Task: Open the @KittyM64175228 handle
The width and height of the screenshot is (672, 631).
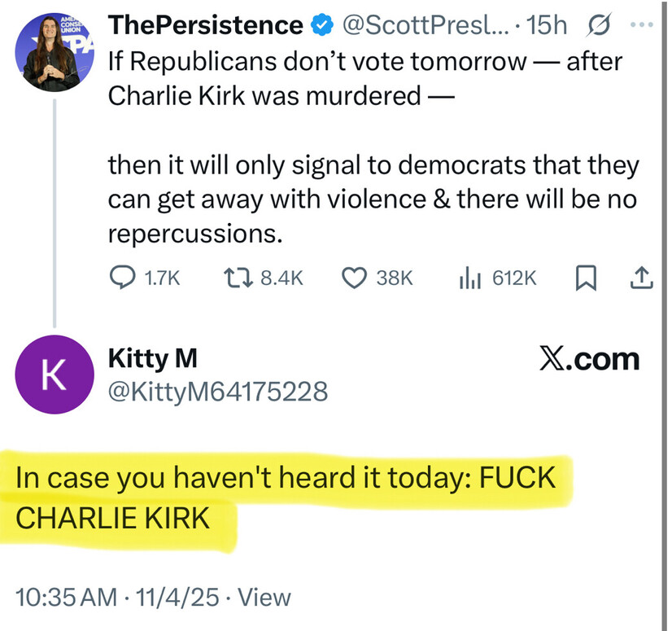Action: click(x=218, y=392)
